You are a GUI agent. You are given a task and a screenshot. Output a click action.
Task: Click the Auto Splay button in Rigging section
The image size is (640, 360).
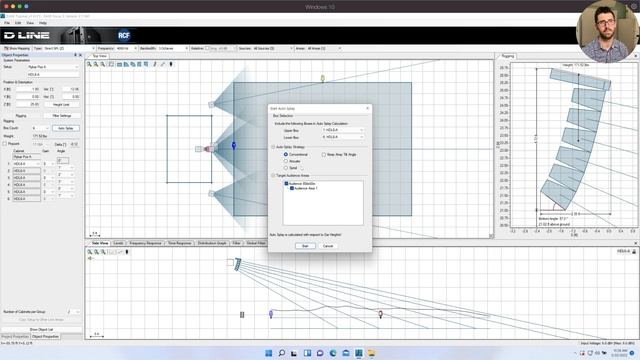tap(66, 128)
